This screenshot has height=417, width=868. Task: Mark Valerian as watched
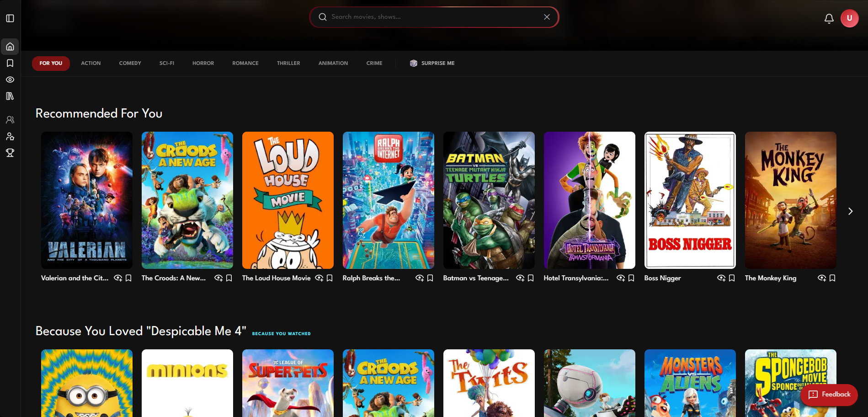[x=118, y=278]
